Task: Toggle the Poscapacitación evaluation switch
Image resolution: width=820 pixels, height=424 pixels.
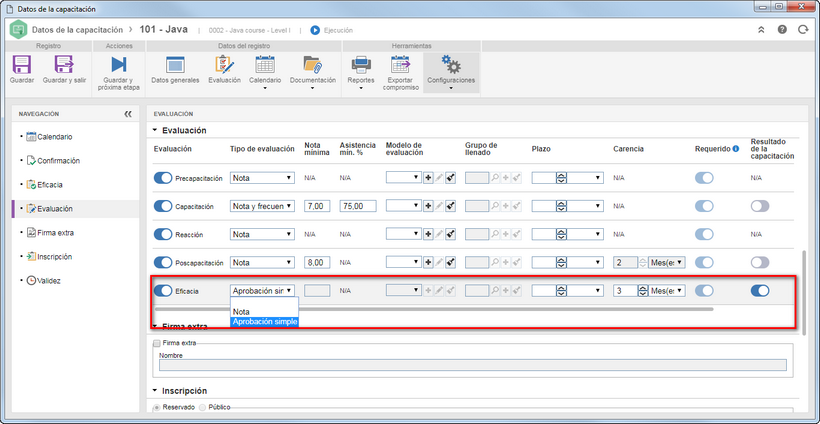Action: [163, 262]
